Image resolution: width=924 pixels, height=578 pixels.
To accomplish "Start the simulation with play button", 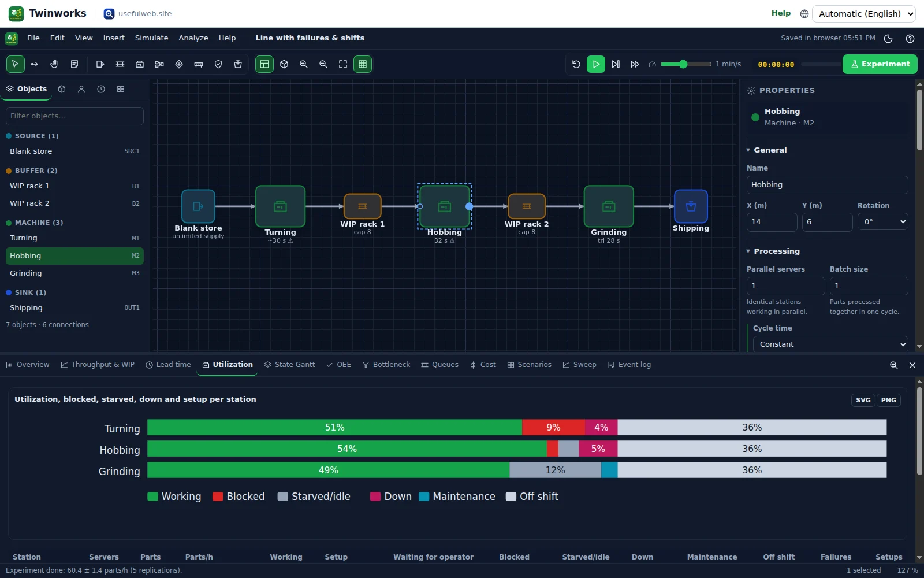I will coord(596,64).
